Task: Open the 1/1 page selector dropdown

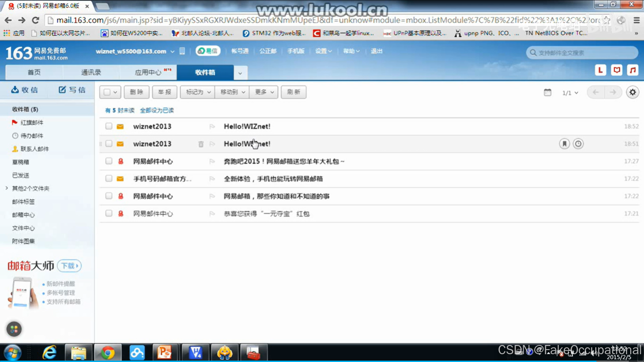Action: (x=570, y=93)
